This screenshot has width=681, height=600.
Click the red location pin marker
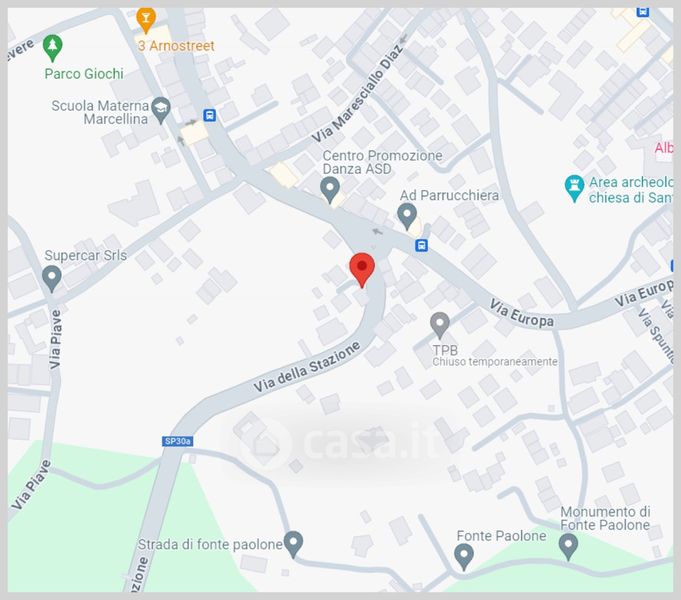pyautogui.click(x=362, y=269)
